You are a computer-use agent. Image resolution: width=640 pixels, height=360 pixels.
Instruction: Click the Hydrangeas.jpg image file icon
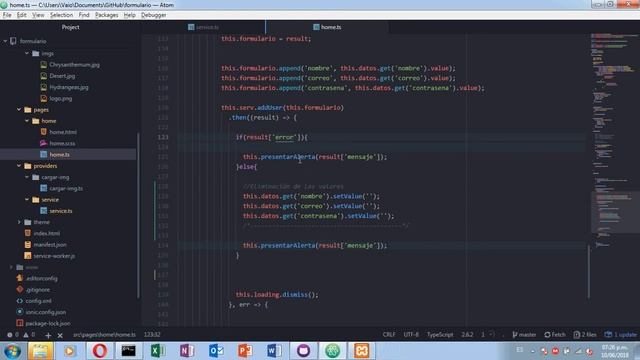coord(44,87)
